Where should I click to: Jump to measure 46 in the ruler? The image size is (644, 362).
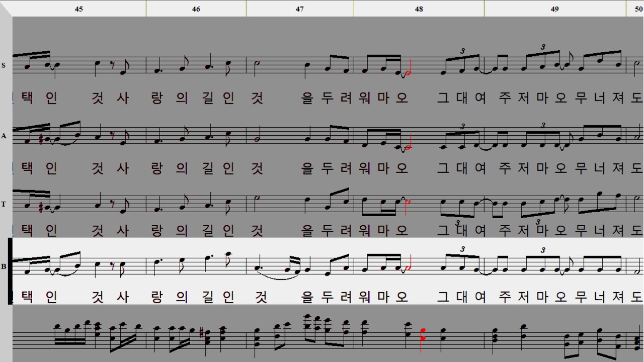pyautogui.click(x=196, y=9)
